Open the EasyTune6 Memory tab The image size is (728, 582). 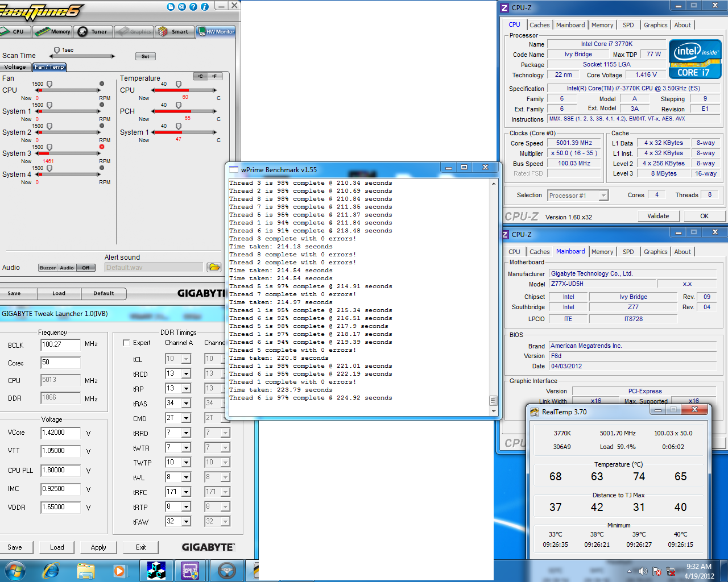coord(52,32)
